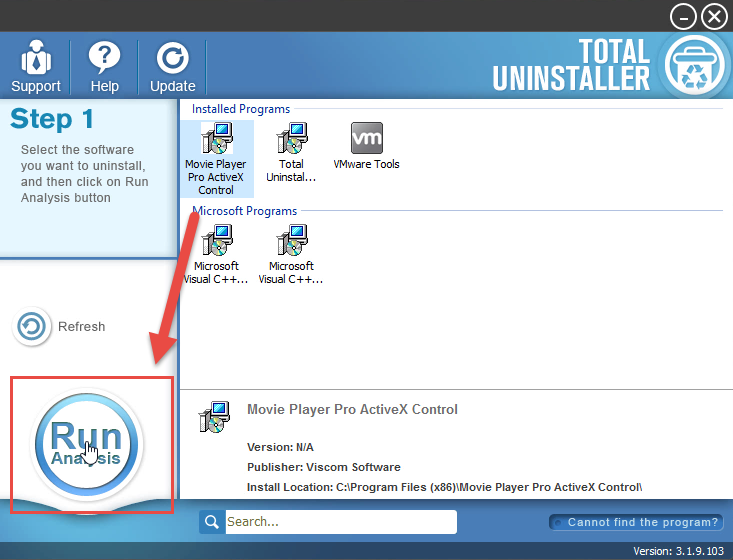The height and width of the screenshot is (560, 733).
Task: Select the VMware Tools program icon
Action: (x=366, y=138)
